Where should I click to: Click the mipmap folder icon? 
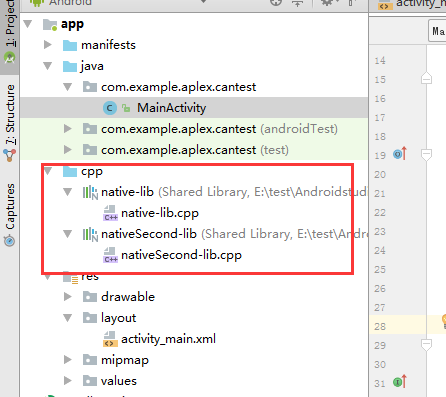[90, 360]
